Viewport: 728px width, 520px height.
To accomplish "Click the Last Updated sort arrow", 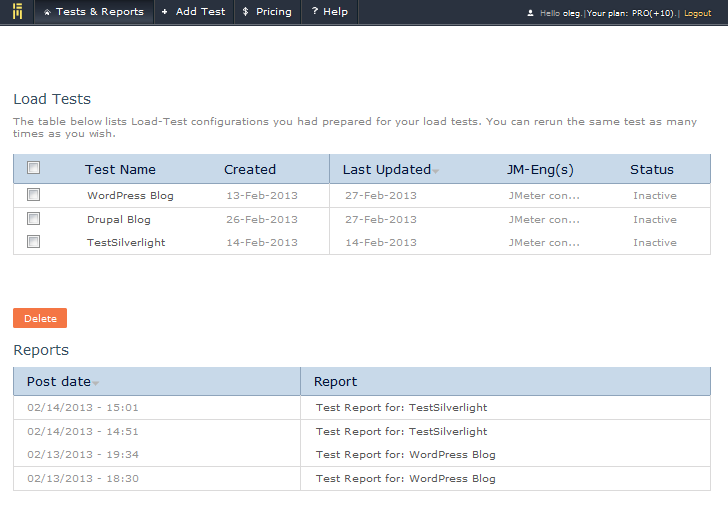I will tap(436, 172).
